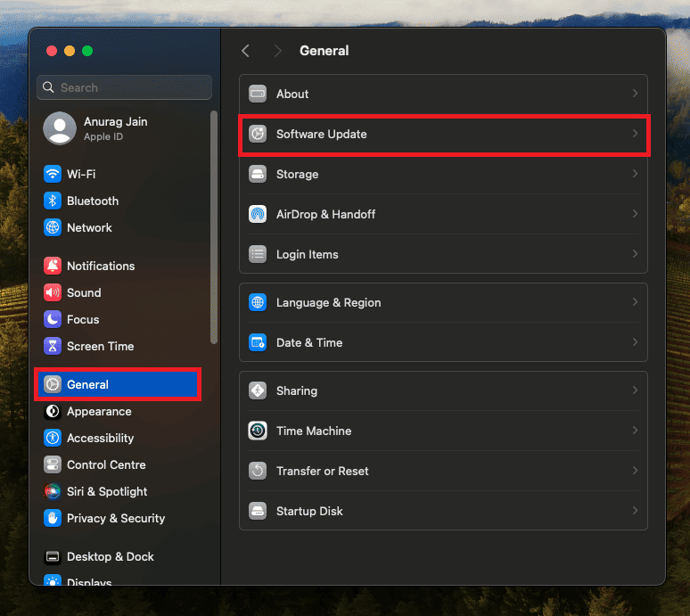Click the Siri & Spotlight icon
Viewport: 690px width, 616px height.
point(53,491)
